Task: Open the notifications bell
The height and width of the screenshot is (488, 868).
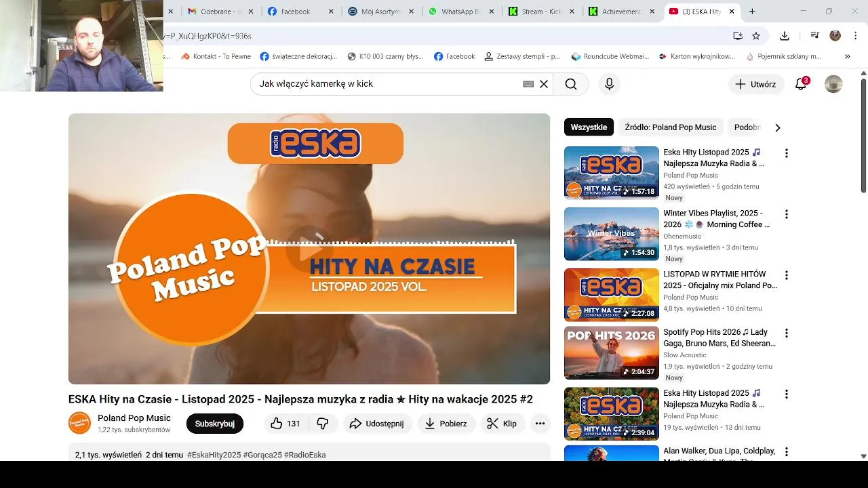Action: [801, 84]
